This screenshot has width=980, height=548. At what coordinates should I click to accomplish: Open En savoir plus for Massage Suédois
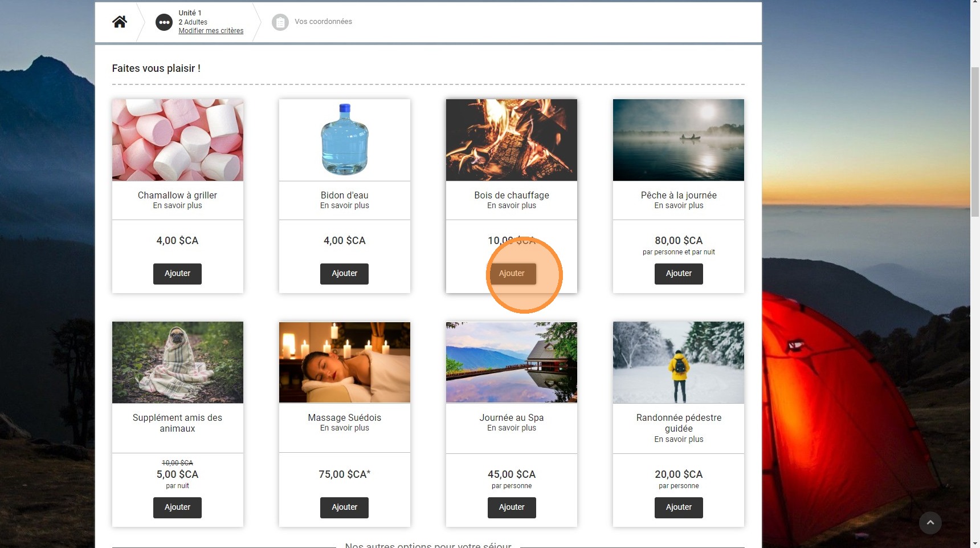tap(344, 428)
